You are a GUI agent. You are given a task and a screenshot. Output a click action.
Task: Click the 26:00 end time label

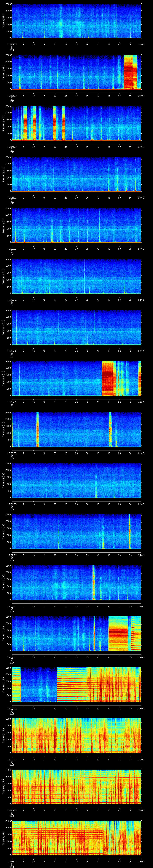tap(141, 198)
